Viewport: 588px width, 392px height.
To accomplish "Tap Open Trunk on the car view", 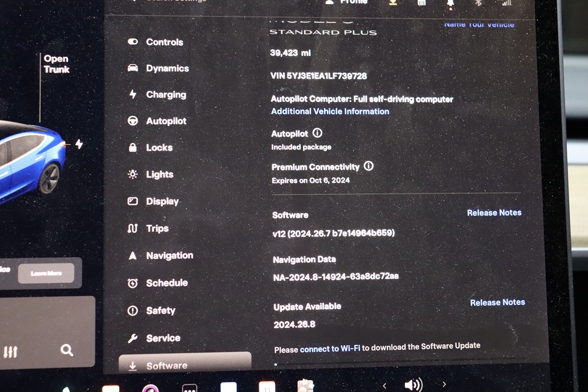I will pos(56,64).
